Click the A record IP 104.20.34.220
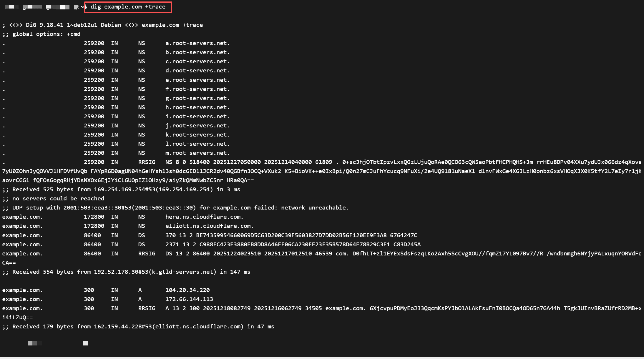The image size is (644, 359). pos(187,290)
